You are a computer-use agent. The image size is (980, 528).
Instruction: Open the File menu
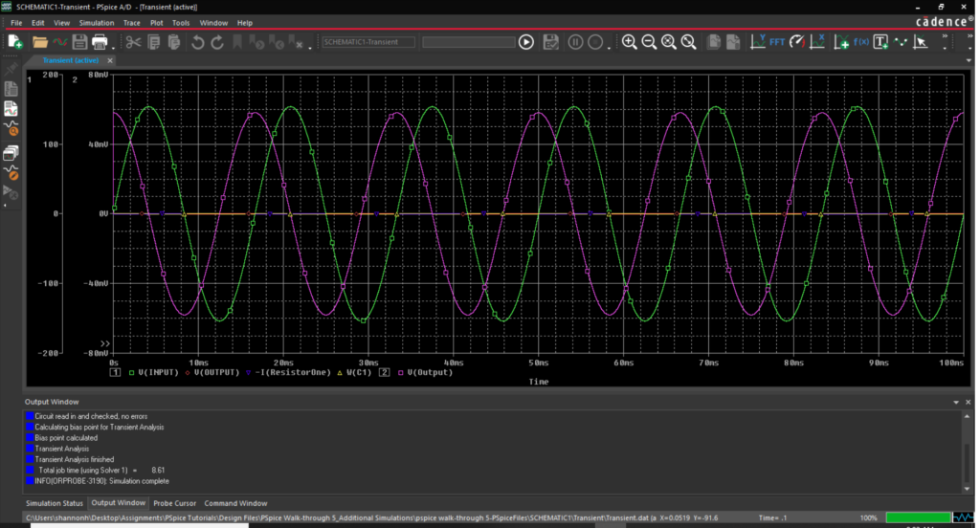(16, 23)
